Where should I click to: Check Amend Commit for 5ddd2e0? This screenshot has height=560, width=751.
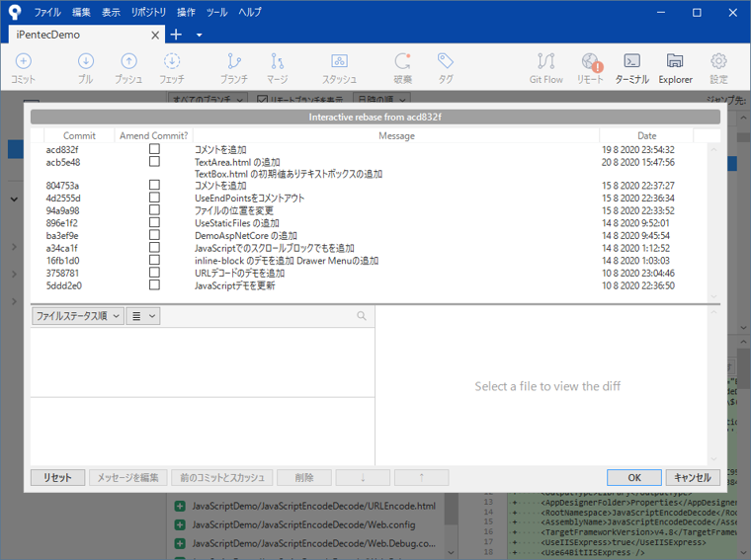(x=154, y=284)
